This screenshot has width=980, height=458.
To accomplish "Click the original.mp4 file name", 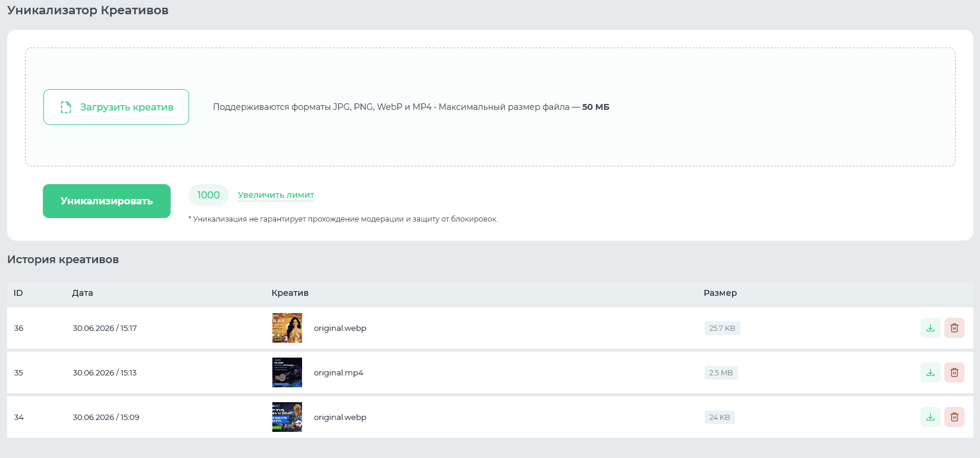I will click(338, 372).
